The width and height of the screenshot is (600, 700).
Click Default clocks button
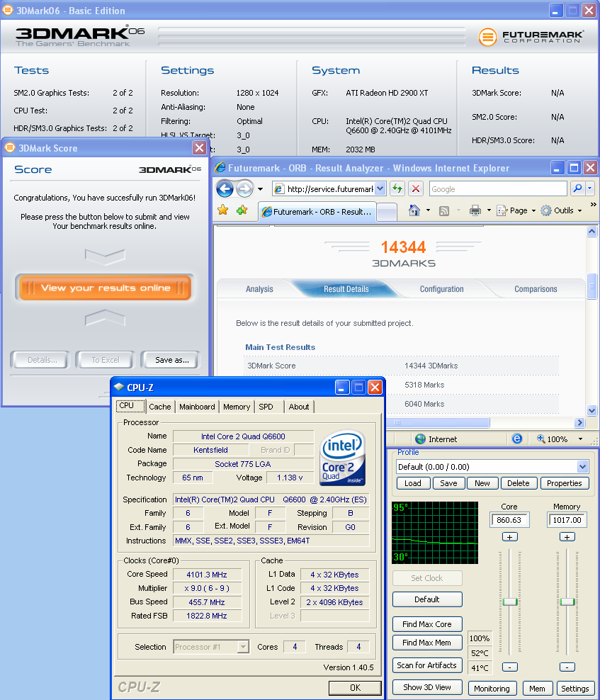[x=426, y=599]
